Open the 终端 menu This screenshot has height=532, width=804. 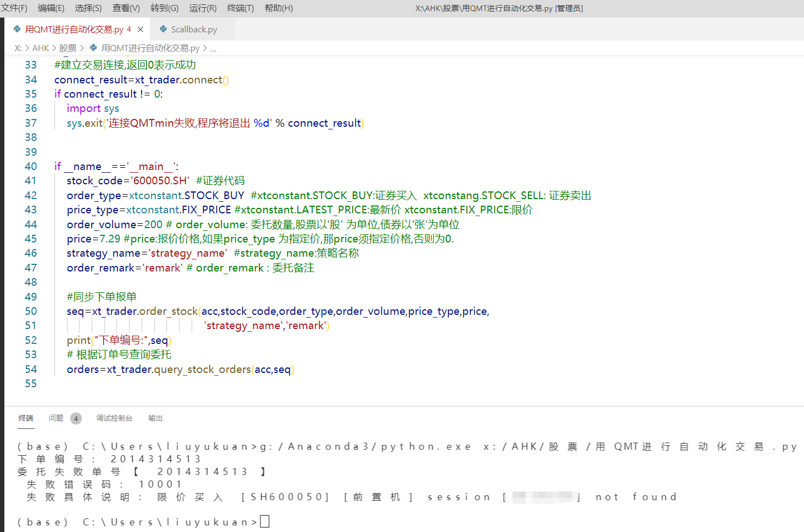(240, 8)
